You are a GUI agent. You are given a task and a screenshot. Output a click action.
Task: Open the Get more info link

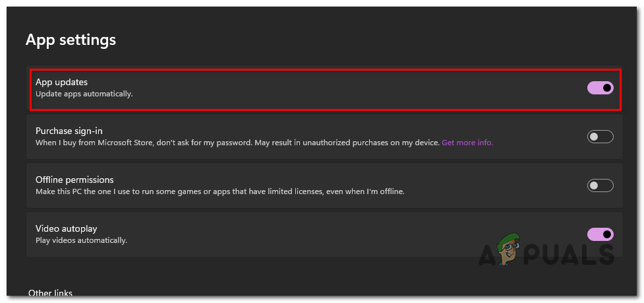(x=467, y=143)
